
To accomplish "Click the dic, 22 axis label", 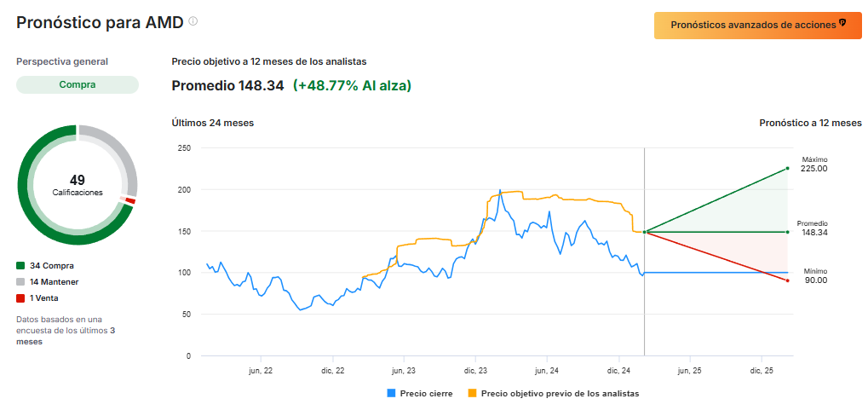I will pos(333,369).
